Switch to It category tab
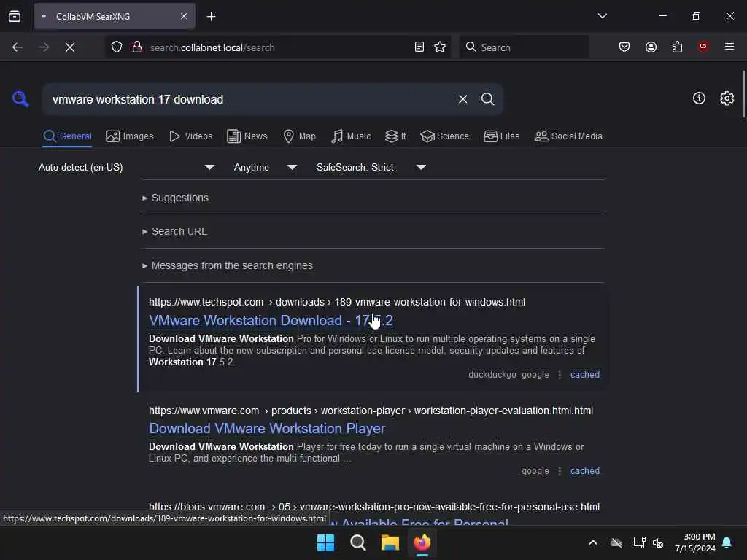Viewport: 747px width, 560px height. point(395,136)
